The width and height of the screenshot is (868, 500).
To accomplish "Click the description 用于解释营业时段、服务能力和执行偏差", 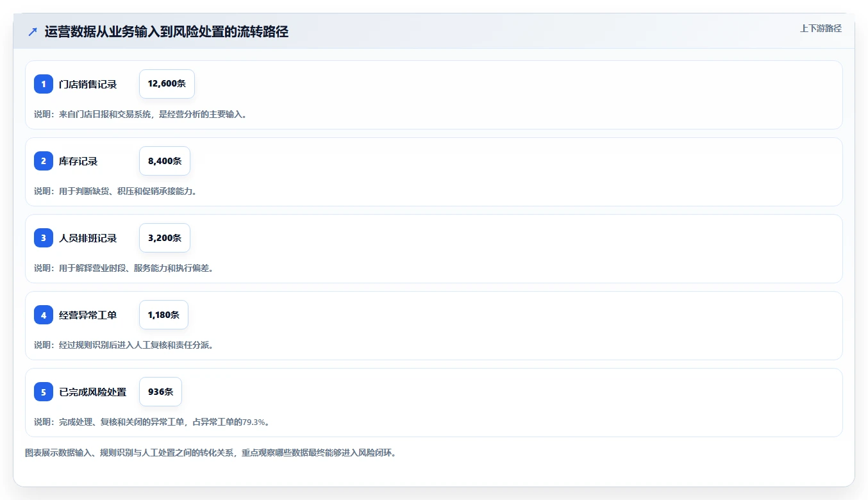I will coord(124,268).
